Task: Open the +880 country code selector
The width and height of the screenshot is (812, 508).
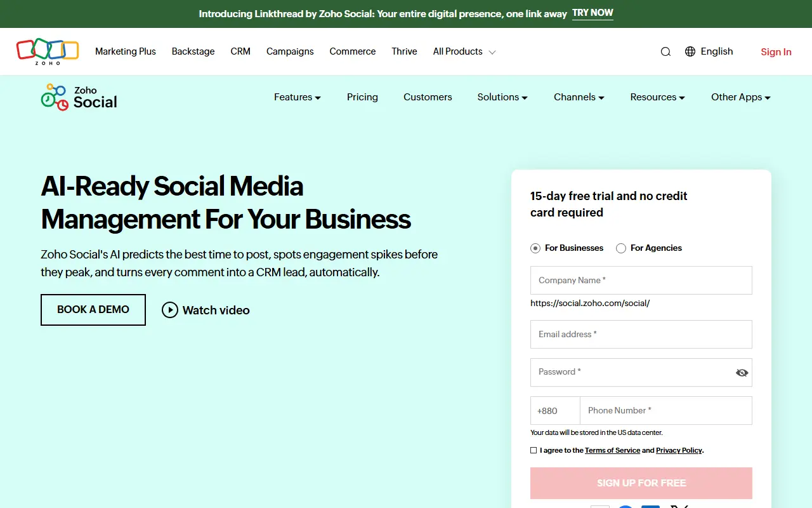Action: point(555,411)
